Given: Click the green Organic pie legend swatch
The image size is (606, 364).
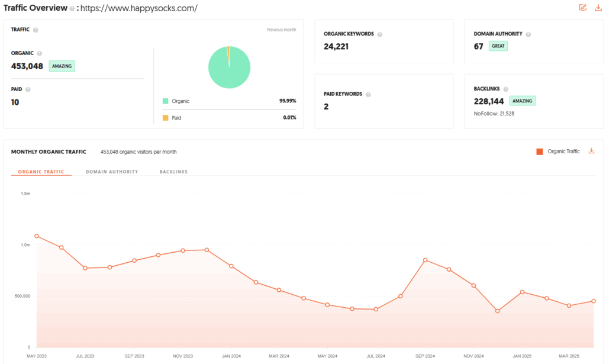Looking at the screenshot, I should point(166,101).
